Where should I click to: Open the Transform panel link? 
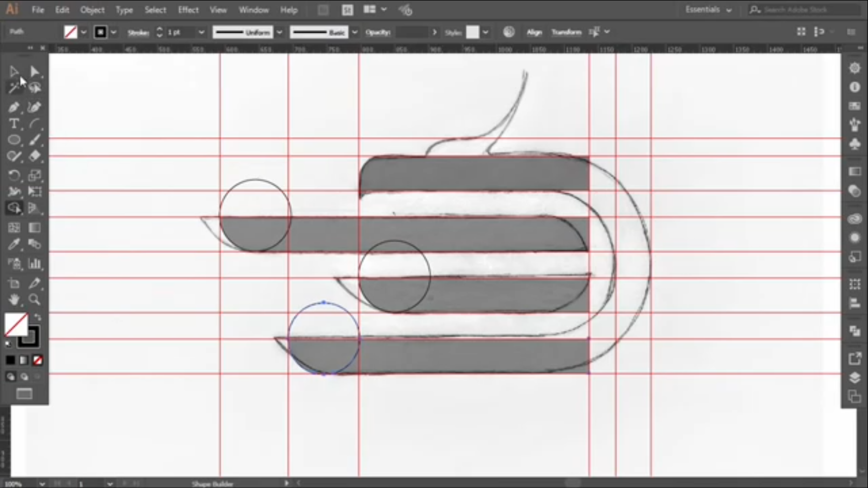point(566,32)
